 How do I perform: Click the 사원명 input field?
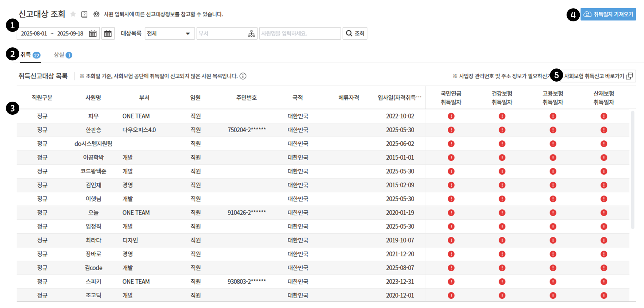[299, 34]
